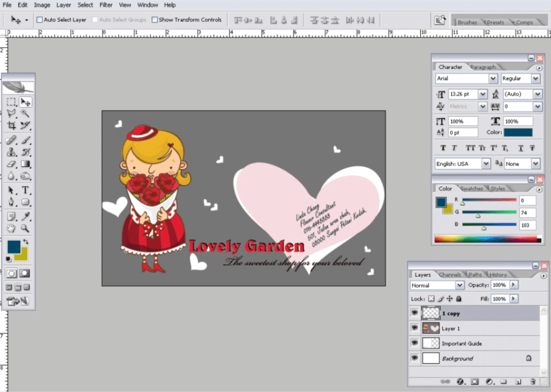Screen dimensions: 551x392
Task: Click the Character panel text color swatch
Action: [x=518, y=132]
